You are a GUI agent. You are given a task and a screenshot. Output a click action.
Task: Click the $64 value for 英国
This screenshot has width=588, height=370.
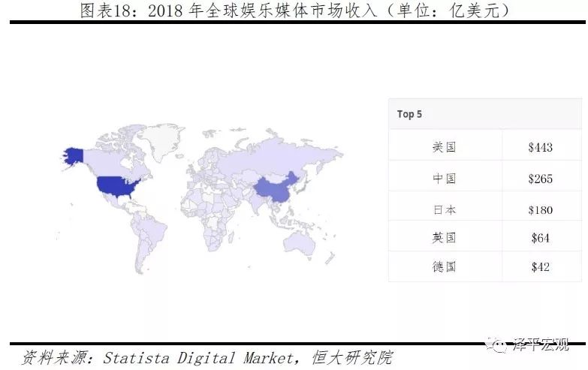[540, 238]
